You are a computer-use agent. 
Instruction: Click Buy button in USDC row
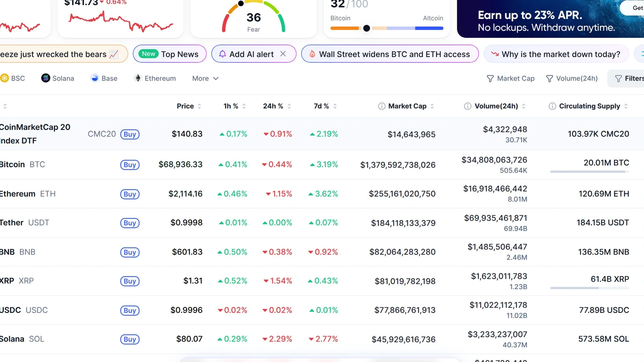tap(130, 310)
